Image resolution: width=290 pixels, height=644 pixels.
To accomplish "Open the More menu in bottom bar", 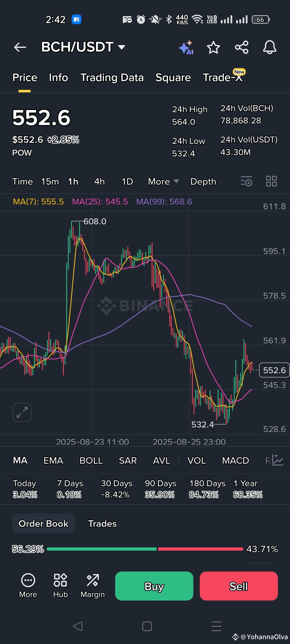I will 28,586.
